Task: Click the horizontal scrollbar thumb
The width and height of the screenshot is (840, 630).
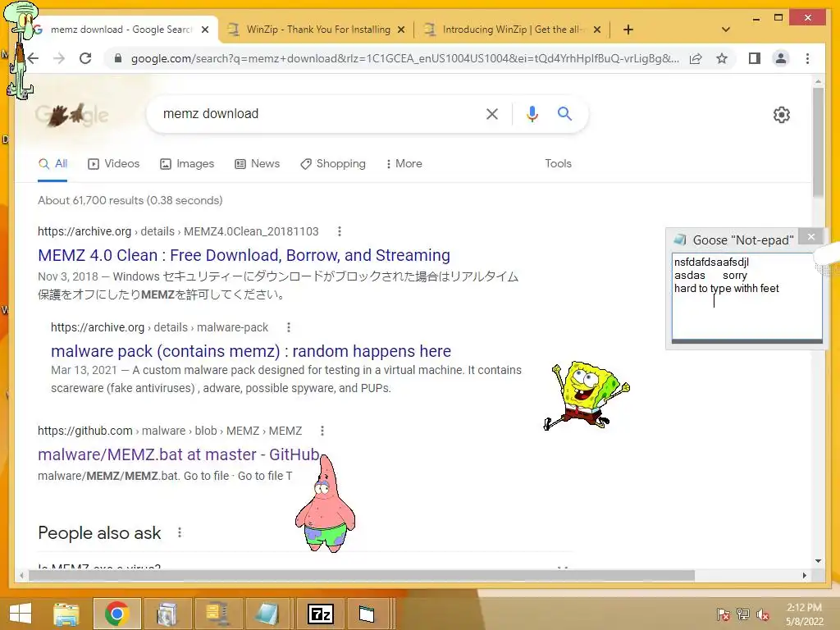Action: click(362, 575)
